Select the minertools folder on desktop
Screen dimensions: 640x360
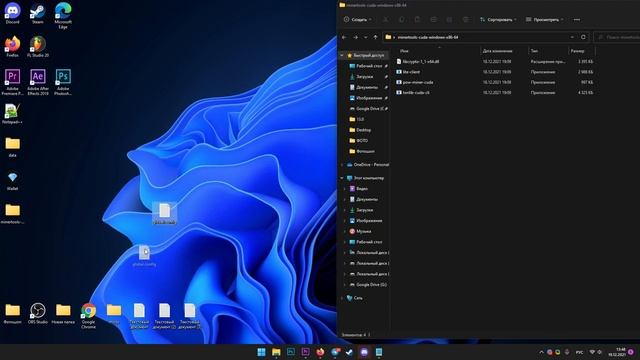[x=12, y=213]
